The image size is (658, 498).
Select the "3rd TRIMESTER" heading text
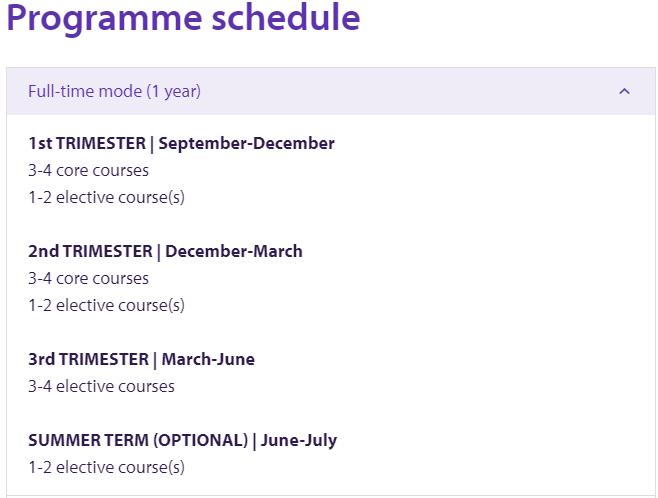click(87, 359)
